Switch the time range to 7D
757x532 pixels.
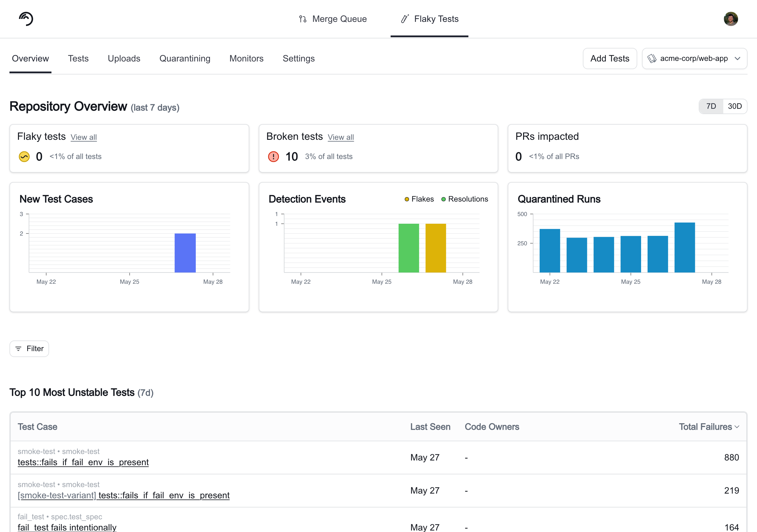(x=711, y=106)
